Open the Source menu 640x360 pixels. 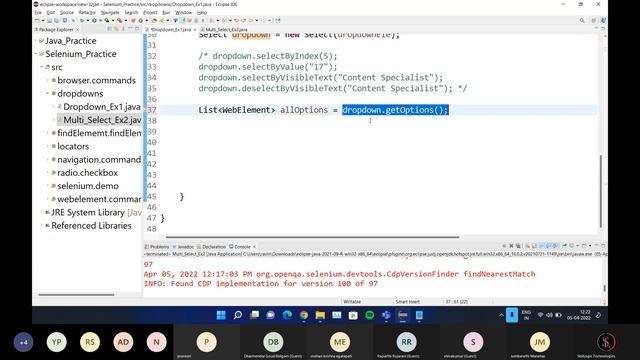coord(67,13)
